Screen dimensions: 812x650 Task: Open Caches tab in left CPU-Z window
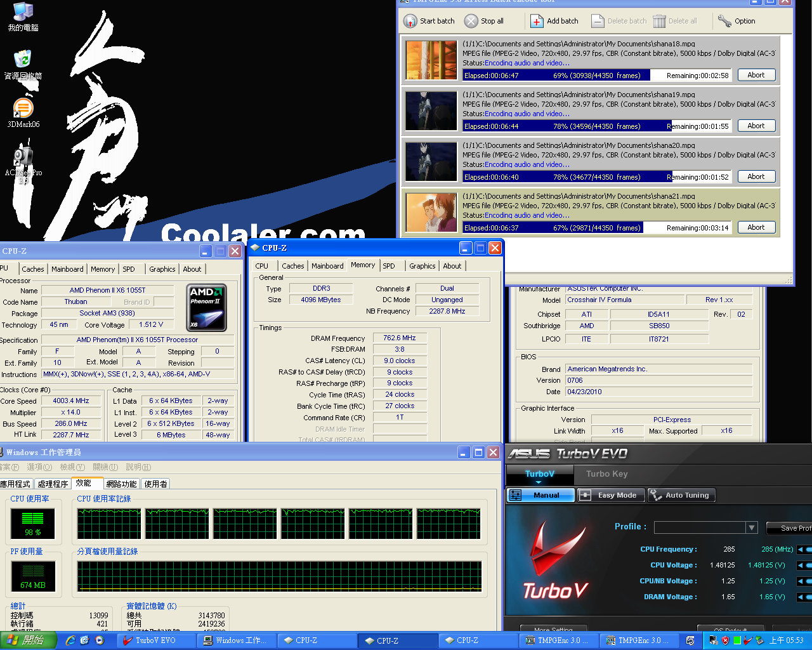pos(33,269)
